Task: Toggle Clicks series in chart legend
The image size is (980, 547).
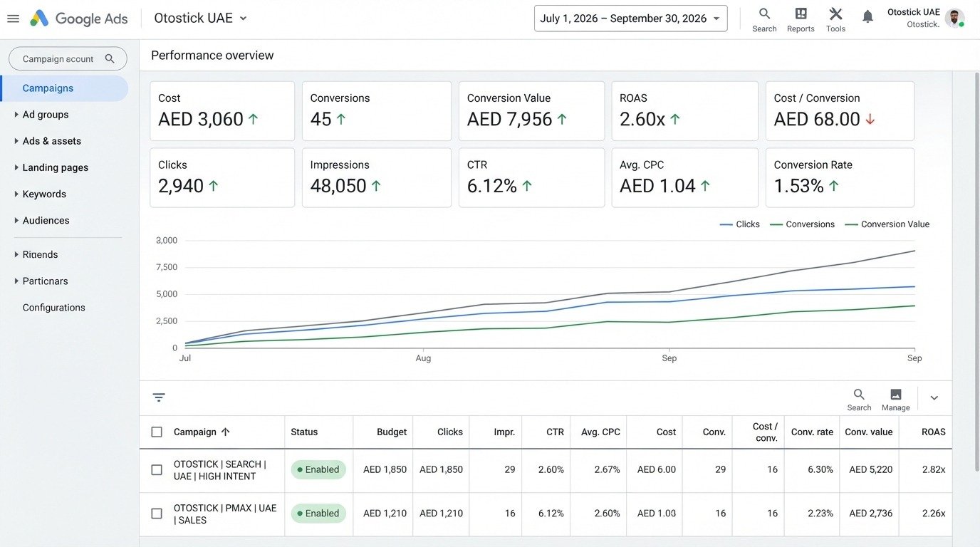Action: [739, 224]
